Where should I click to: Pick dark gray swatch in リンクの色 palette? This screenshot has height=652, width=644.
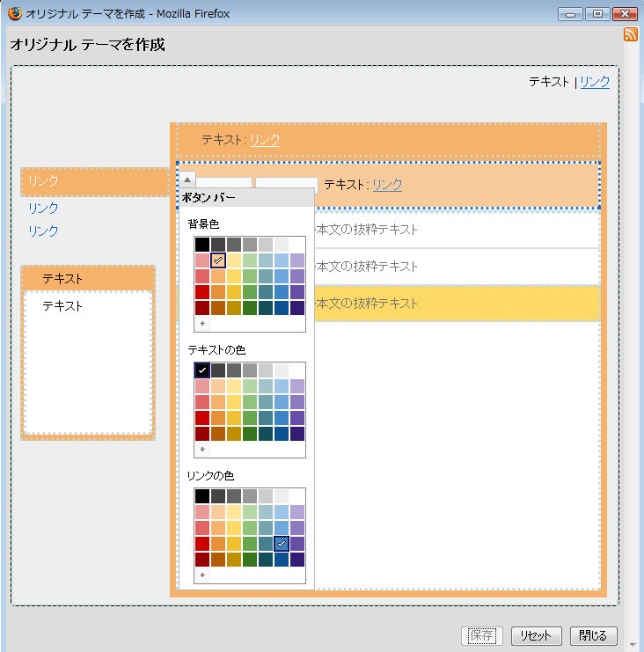pos(218,496)
